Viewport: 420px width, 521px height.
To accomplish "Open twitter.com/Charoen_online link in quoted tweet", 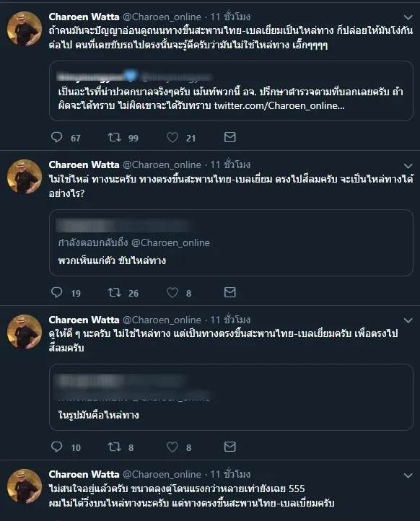I will (279, 105).
